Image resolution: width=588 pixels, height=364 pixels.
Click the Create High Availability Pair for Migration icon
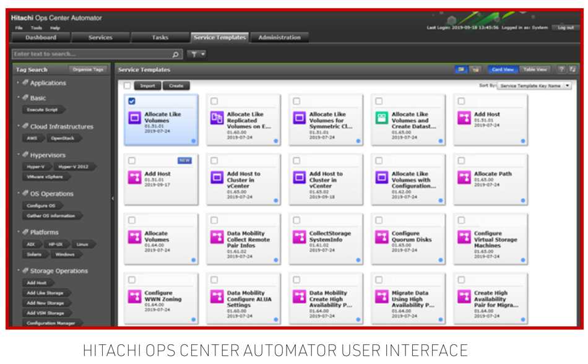pos(464,297)
